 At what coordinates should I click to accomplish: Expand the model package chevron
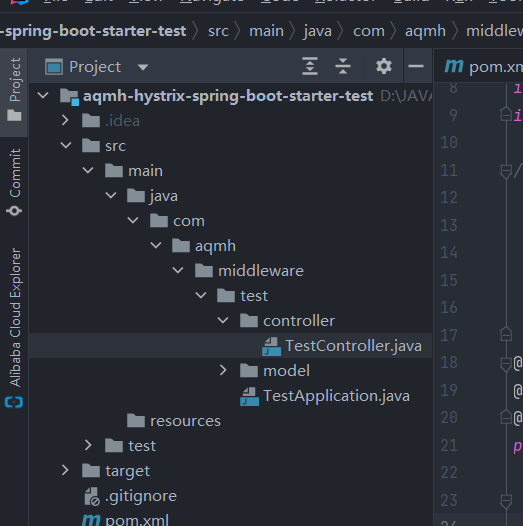(223, 370)
